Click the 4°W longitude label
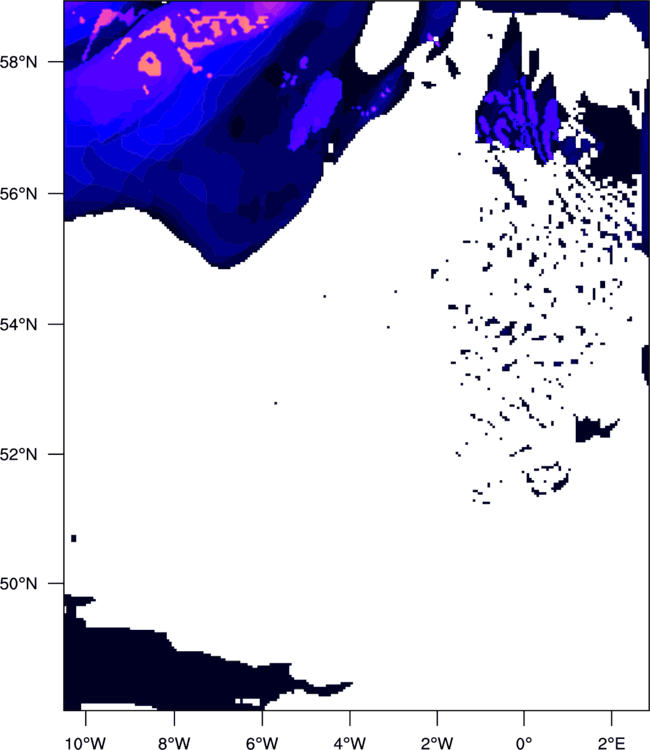650x750 pixels. click(350, 743)
